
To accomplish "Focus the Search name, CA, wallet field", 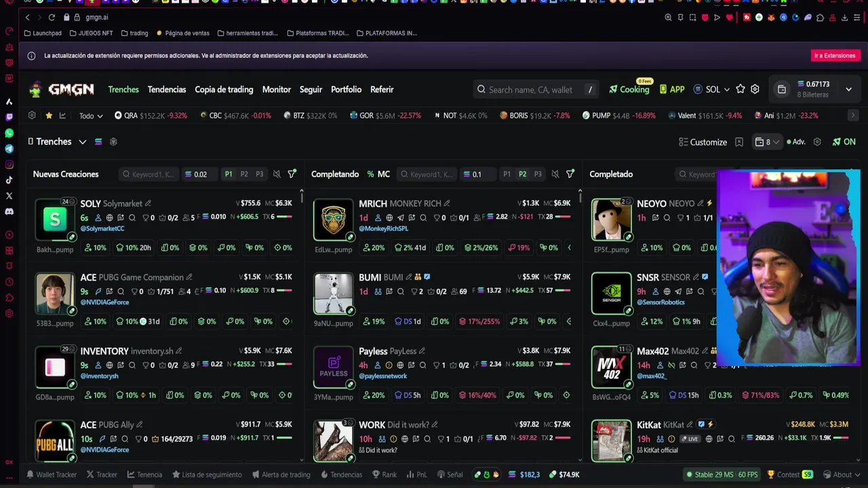I will point(536,89).
